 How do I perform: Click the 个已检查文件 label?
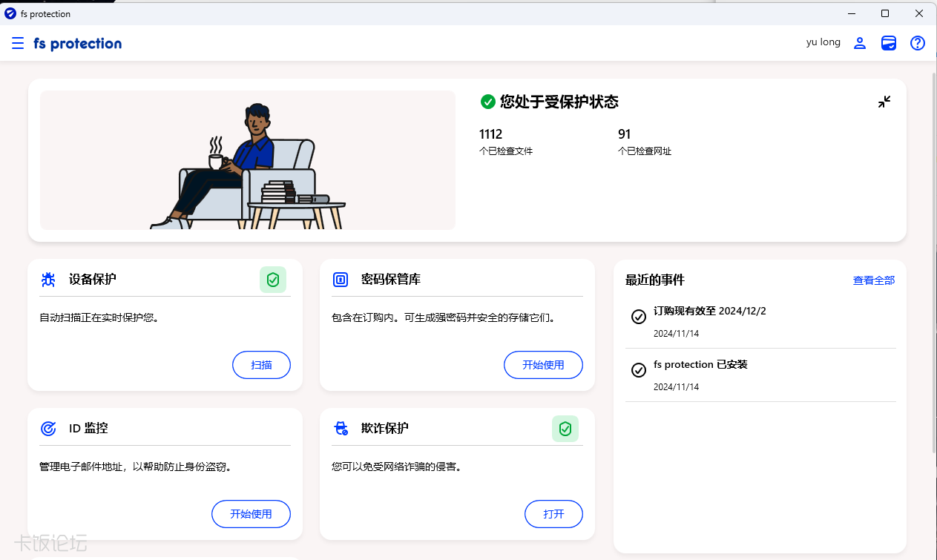(506, 151)
